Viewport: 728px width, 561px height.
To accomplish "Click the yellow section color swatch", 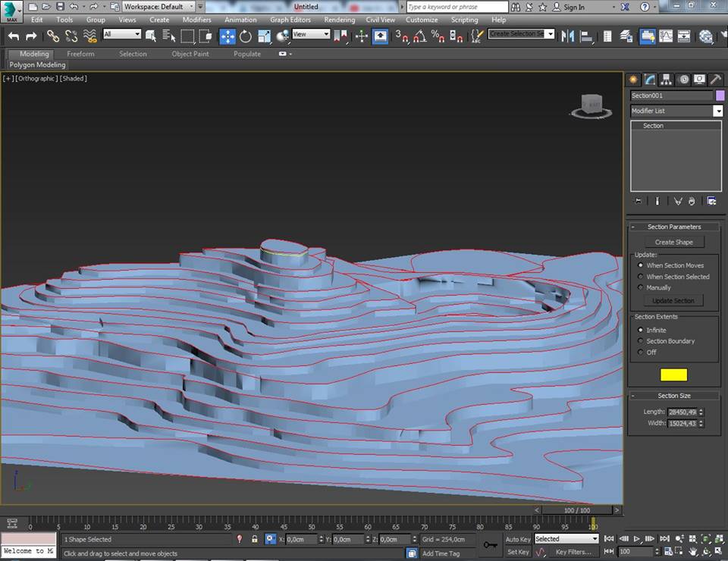I will (673, 375).
